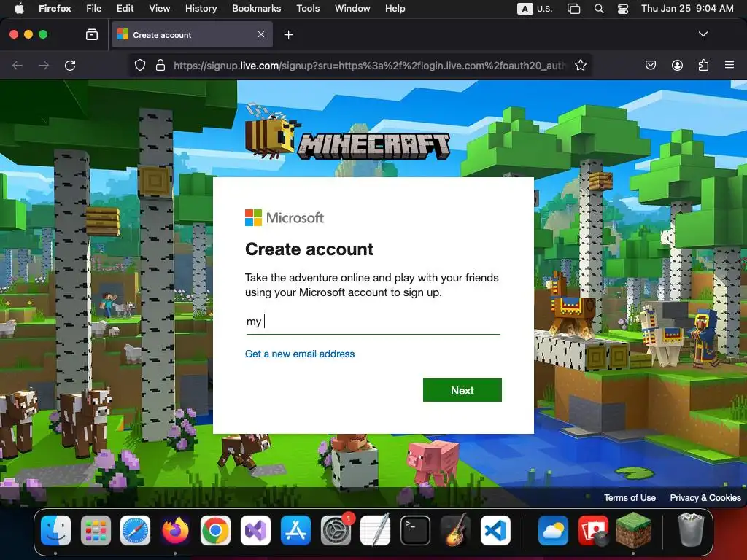Image resolution: width=747 pixels, height=560 pixels.
Task: Open the Terms of Use link
Action: coord(630,497)
